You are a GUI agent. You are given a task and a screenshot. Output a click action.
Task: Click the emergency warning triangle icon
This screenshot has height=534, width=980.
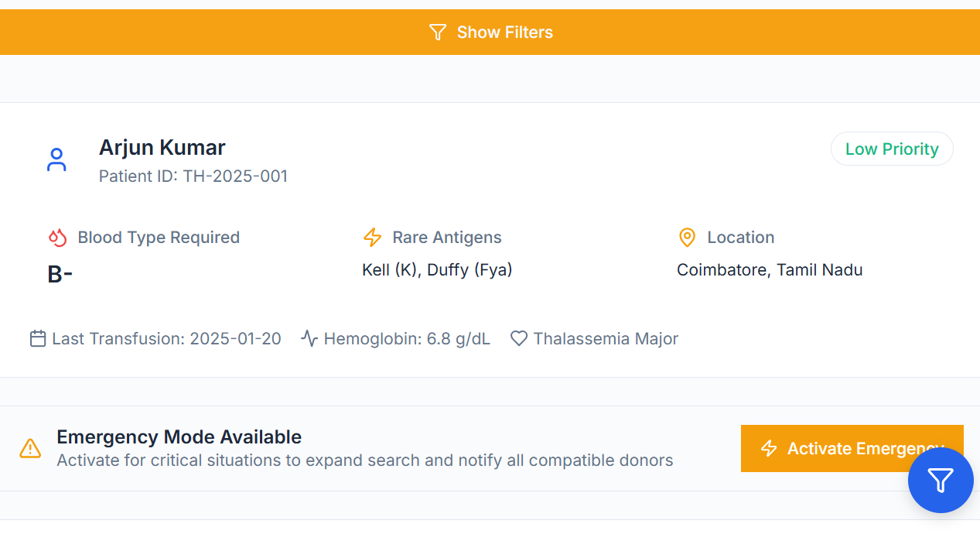30,448
